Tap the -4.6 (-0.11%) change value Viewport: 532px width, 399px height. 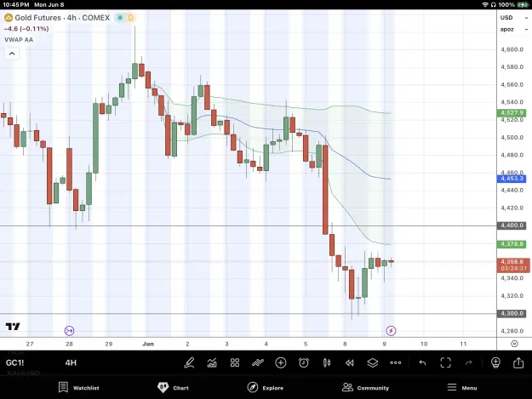(26, 29)
